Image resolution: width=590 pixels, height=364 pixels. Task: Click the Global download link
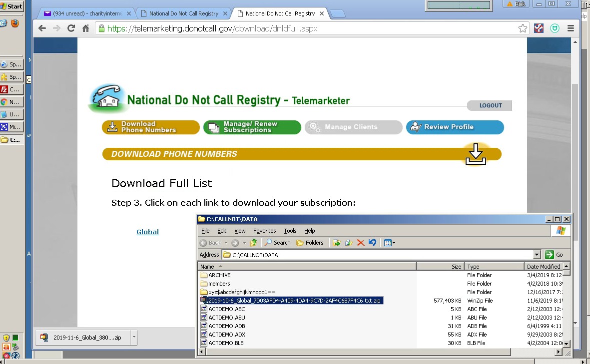point(147,232)
